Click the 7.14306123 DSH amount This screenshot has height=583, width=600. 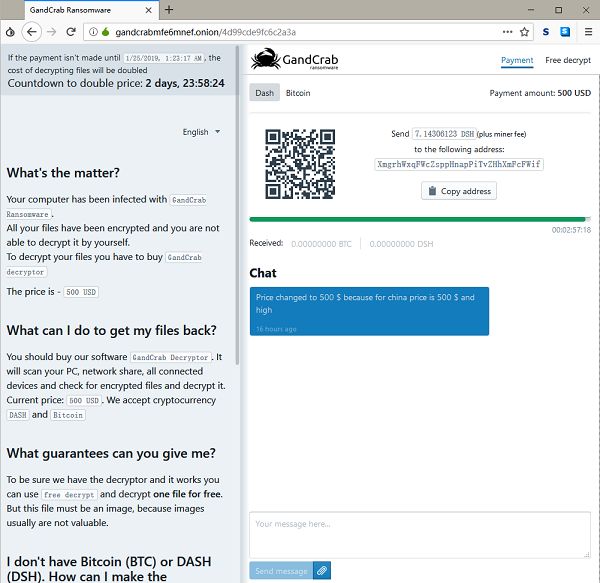[x=444, y=134]
